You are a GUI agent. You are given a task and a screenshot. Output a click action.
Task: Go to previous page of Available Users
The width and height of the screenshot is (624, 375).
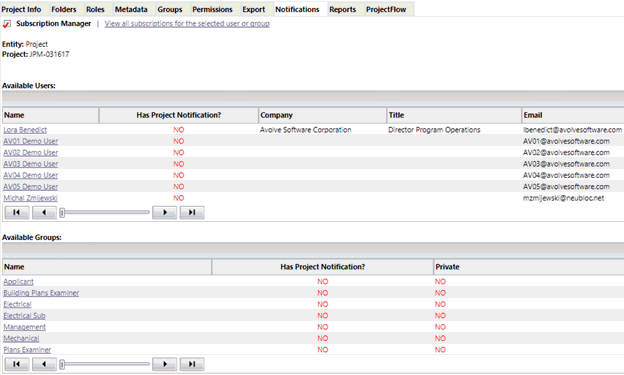click(44, 213)
